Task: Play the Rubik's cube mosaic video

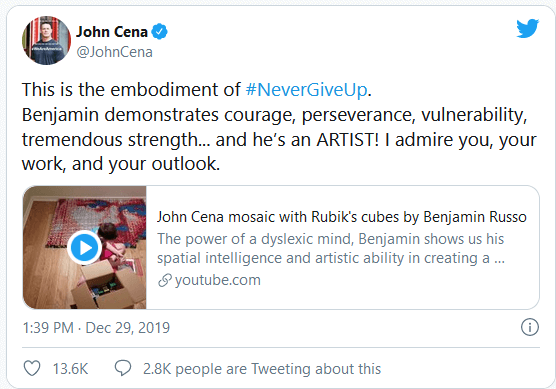Action: (x=84, y=248)
